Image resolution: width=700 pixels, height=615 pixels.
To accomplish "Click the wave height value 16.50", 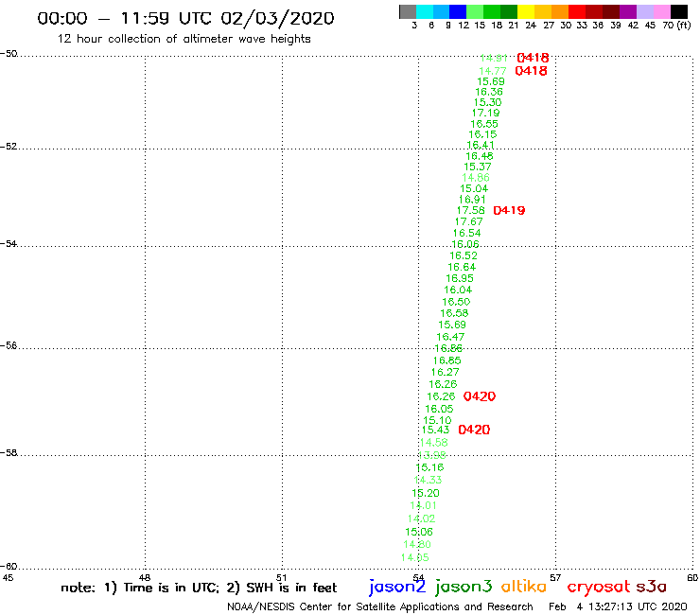I will click(456, 302).
